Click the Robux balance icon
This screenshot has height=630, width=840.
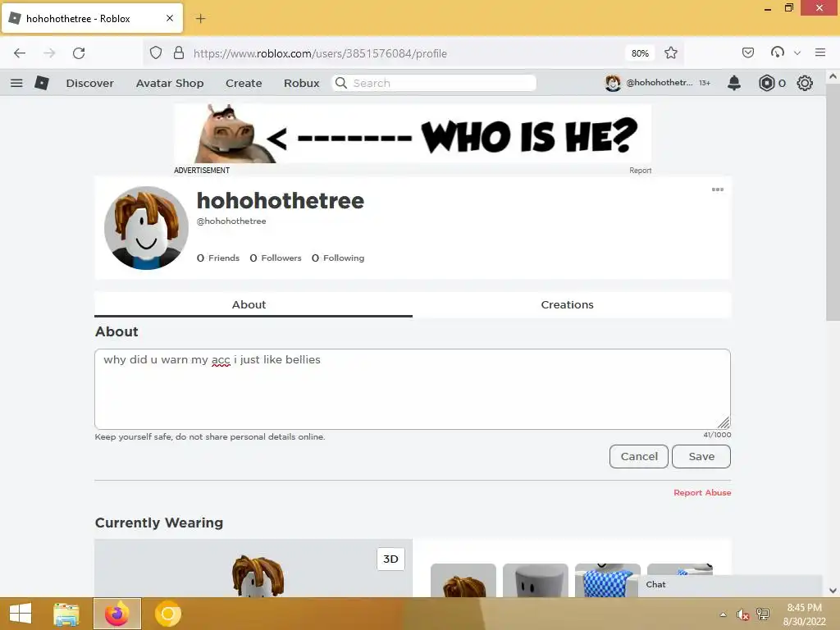[767, 83]
